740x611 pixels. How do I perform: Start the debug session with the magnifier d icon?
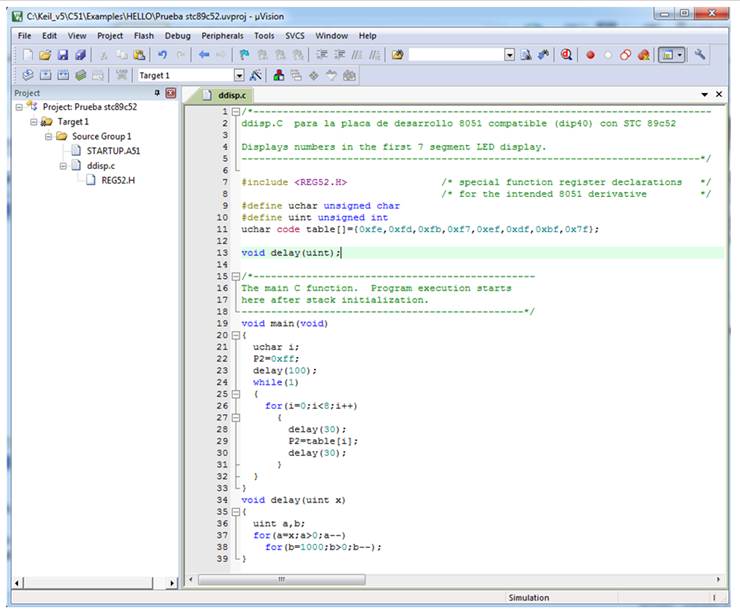(x=566, y=55)
